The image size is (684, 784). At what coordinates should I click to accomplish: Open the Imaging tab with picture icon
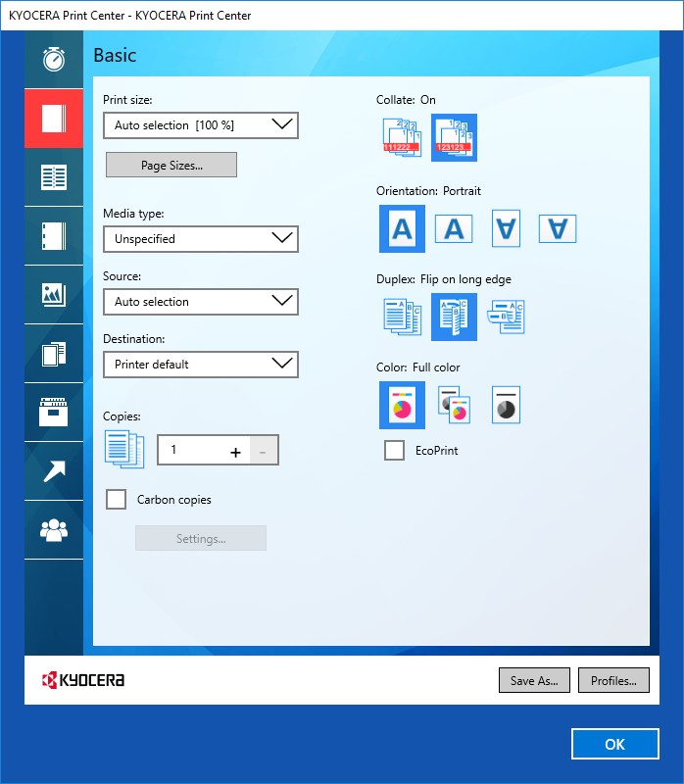54,295
